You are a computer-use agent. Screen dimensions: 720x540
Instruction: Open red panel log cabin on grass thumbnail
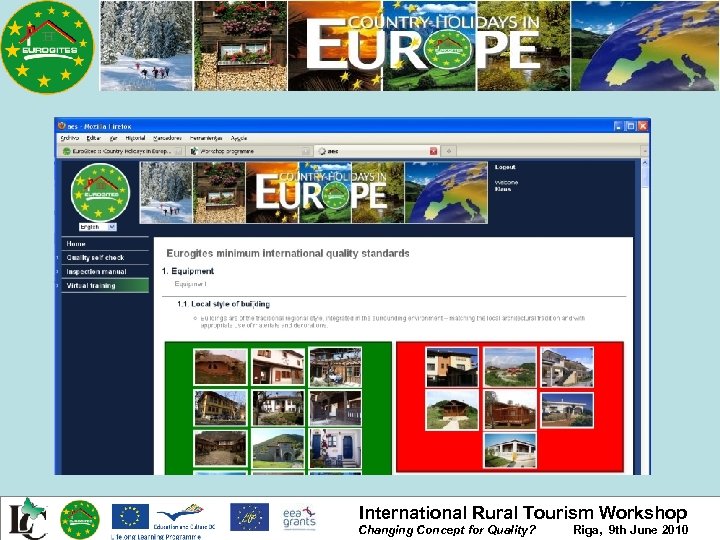pyautogui.click(x=452, y=410)
